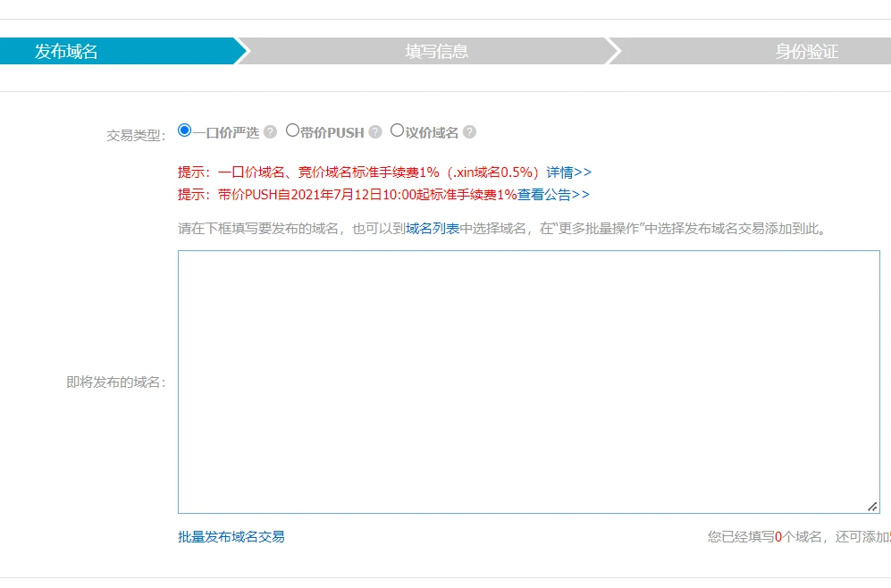The height and width of the screenshot is (588, 891).
Task: Jump to the 填写信息 step
Action: (436, 51)
